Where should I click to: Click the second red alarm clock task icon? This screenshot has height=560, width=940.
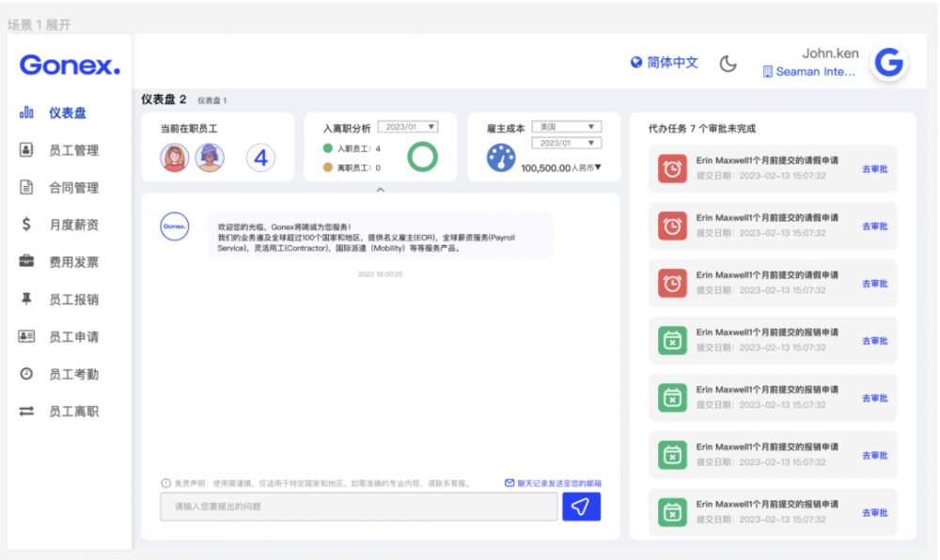pos(672,226)
